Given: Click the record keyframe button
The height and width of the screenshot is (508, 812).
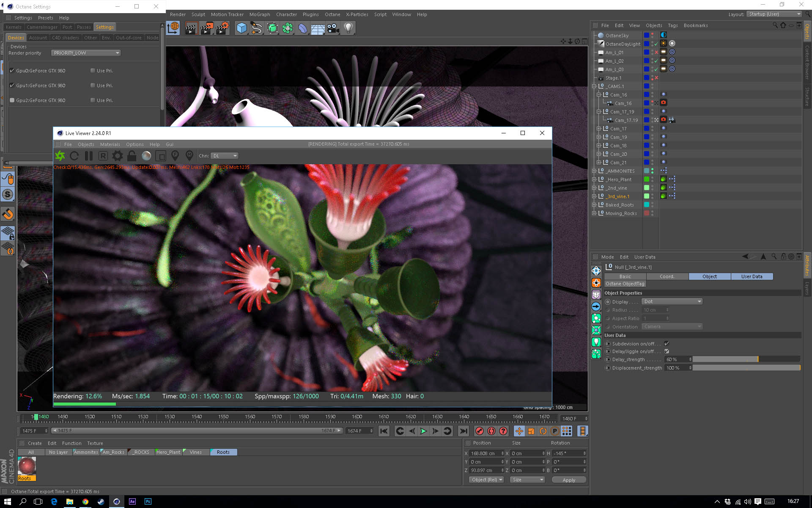Looking at the screenshot, I should [x=479, y=431].
